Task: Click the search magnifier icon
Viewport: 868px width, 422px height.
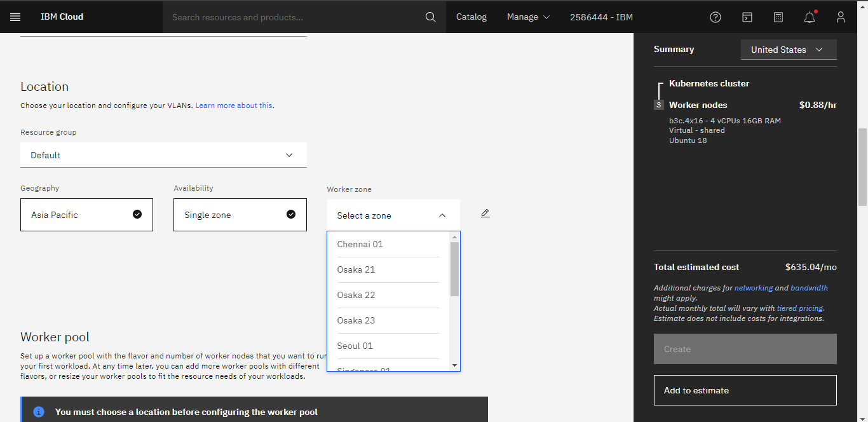Action: point(431,17)
